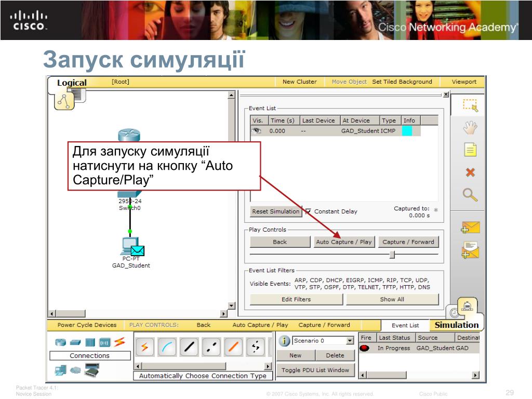Click Viewport in top bar
Image resolution: width=532 pixels, height=399 pixels.
464,82
